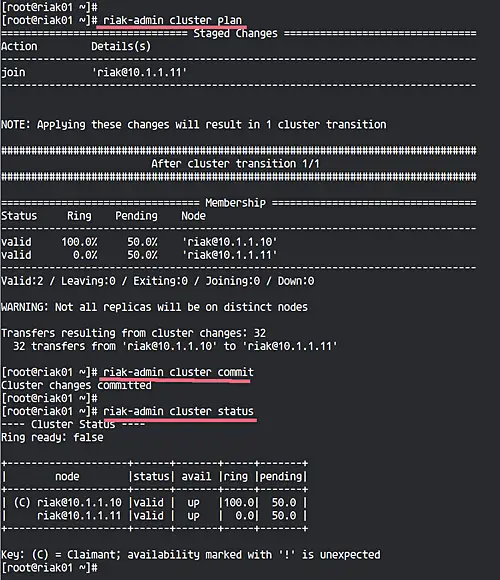500x580 pixels.
Task: Click the 'riak-admin cluster plan' command text
Action: coord(172,20)
